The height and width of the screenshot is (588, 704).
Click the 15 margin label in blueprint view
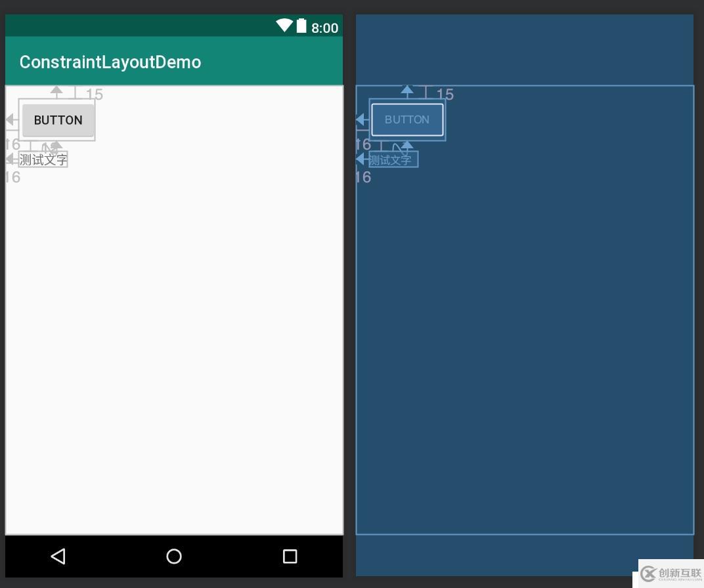445,94
